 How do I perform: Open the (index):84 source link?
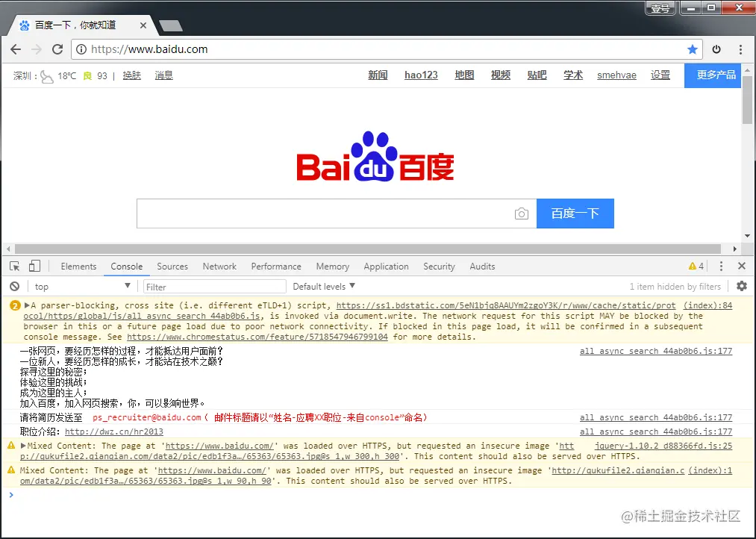point(707,305)
